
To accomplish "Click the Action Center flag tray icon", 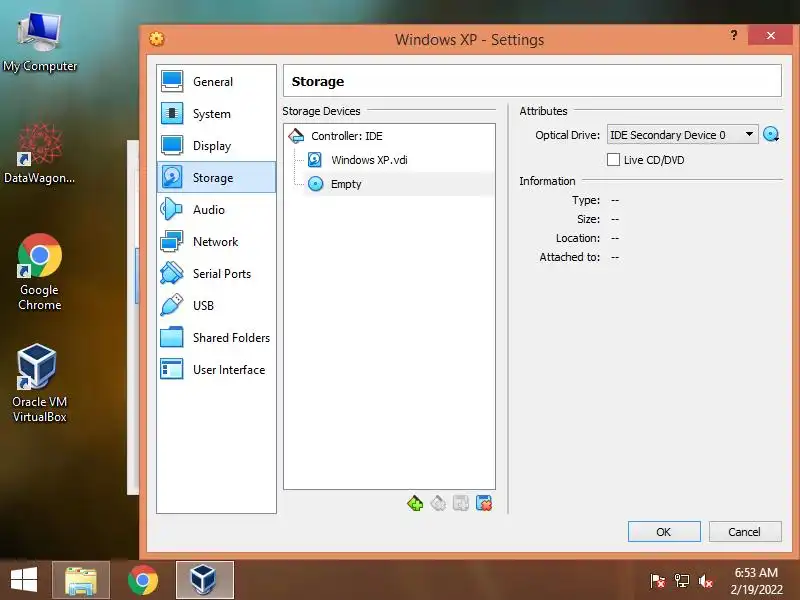I will tap(658, 581).
